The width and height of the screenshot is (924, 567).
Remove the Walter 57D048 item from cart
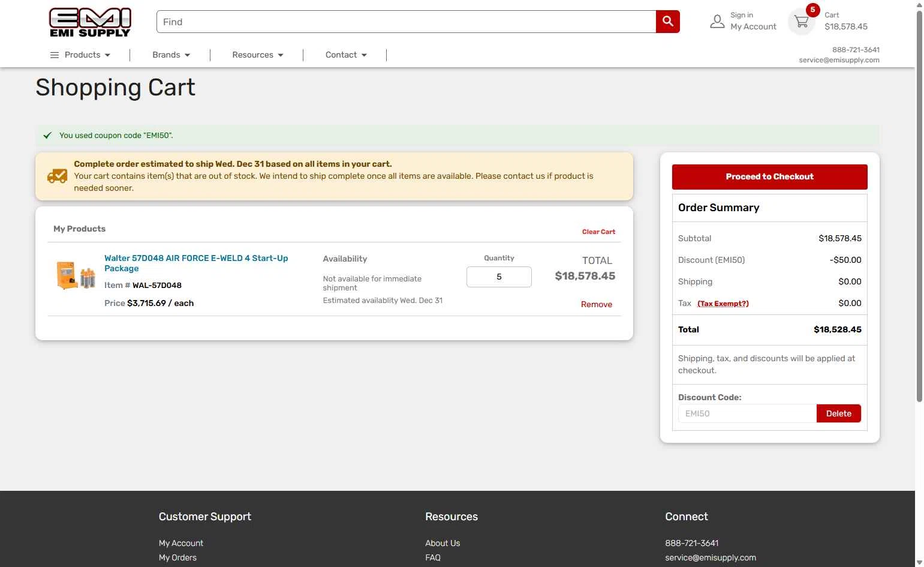click(x=596, y=304)
